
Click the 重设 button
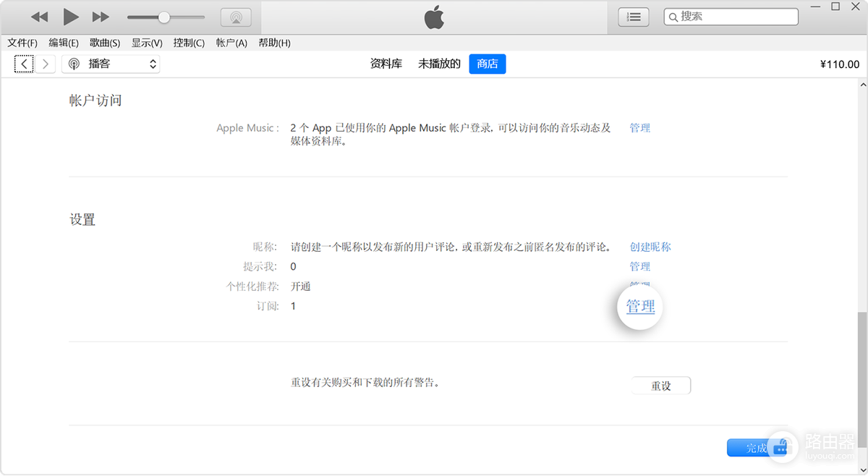pos(661,386)
